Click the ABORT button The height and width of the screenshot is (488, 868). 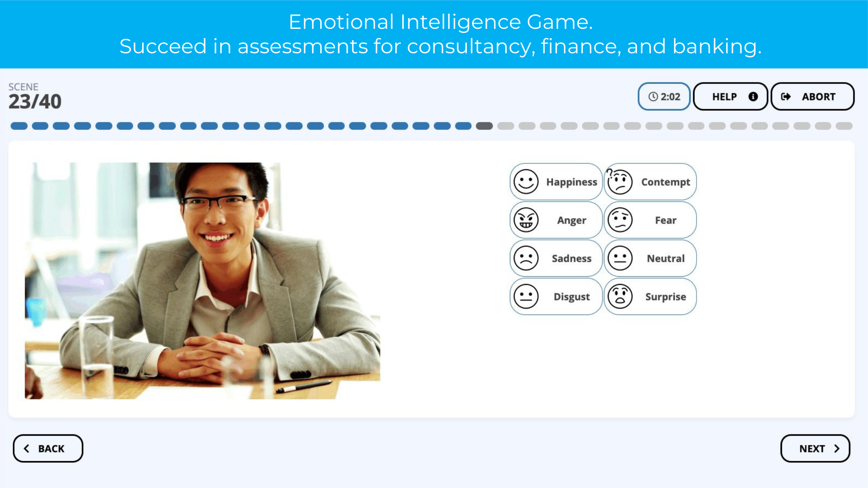pos(813,96)
